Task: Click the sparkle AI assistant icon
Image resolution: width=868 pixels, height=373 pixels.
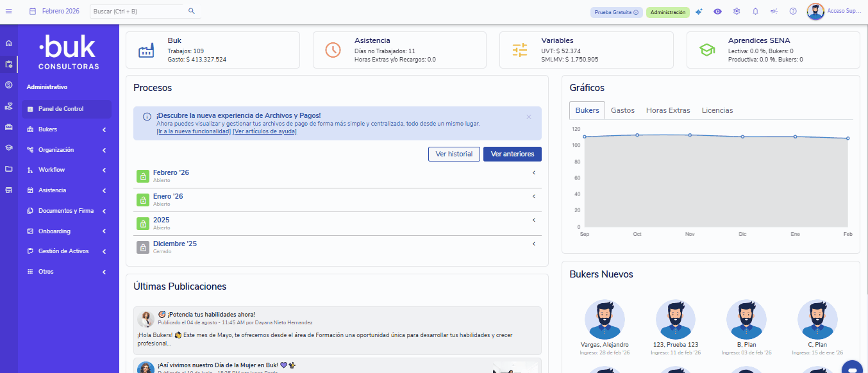Action: pos(699,12)
